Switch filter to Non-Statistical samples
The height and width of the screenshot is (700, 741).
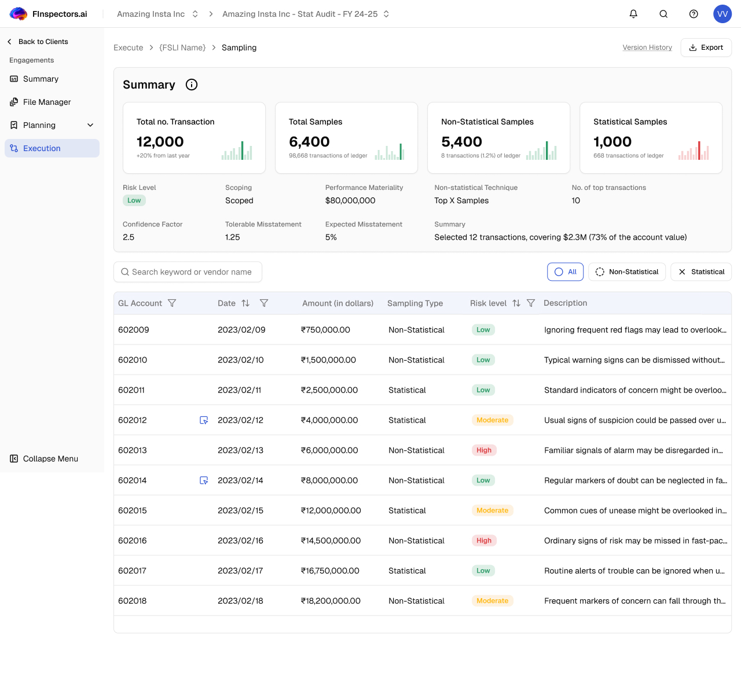point(627,272)
